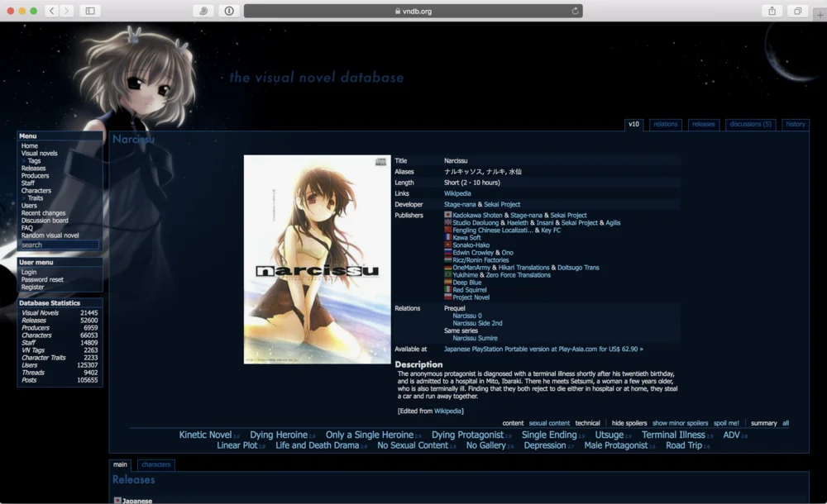Toggle the sexual content tag filter
This screenshot has height=504, width=827.
tap(549, 423)
